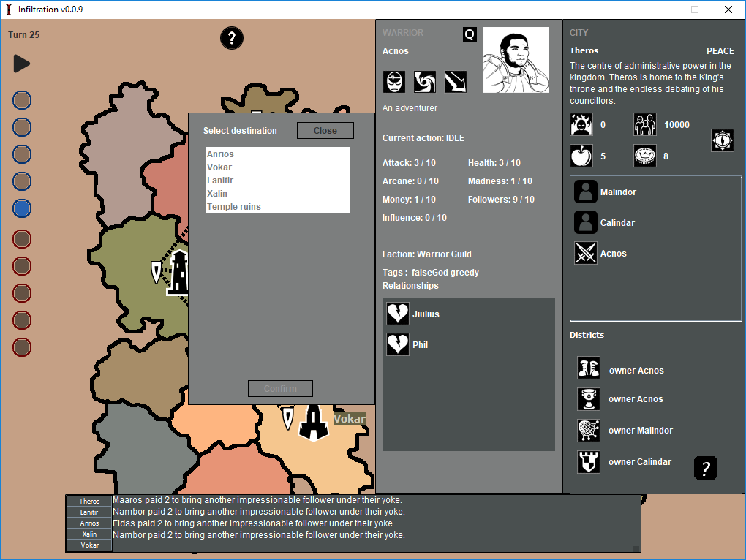Click the population people icon
Viewport: 746px width, 560px height.
pyautogui.click(x=644, y=124)
